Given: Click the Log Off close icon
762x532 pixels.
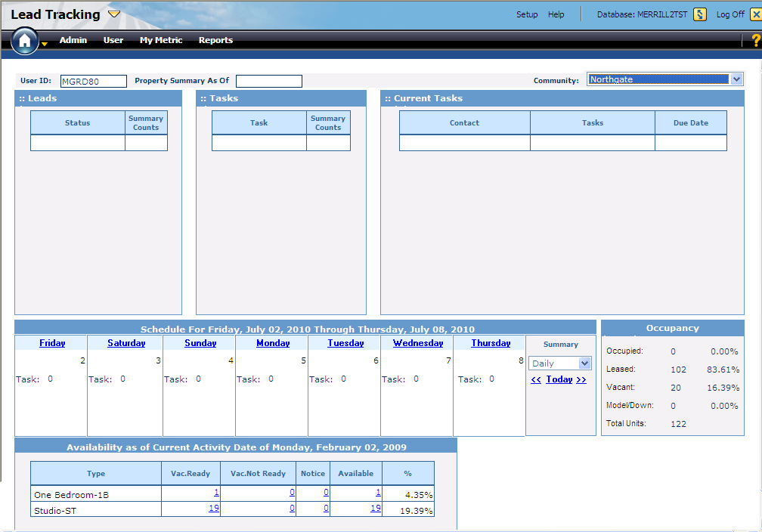Looking at the screenshot, I should click(x=756, y=14).
